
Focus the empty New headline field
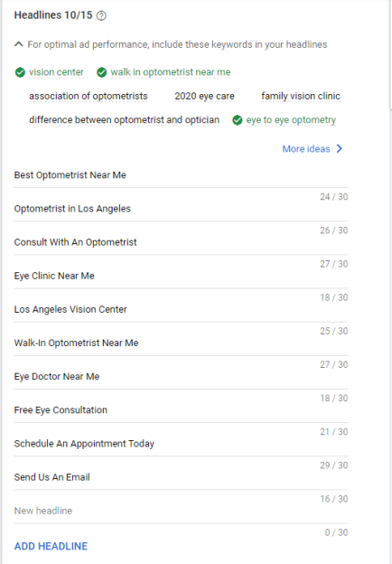coord(181,511)
